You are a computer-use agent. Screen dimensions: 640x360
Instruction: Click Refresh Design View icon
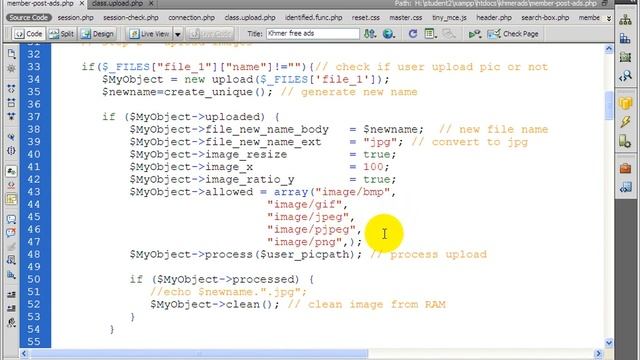pos(413,34)
